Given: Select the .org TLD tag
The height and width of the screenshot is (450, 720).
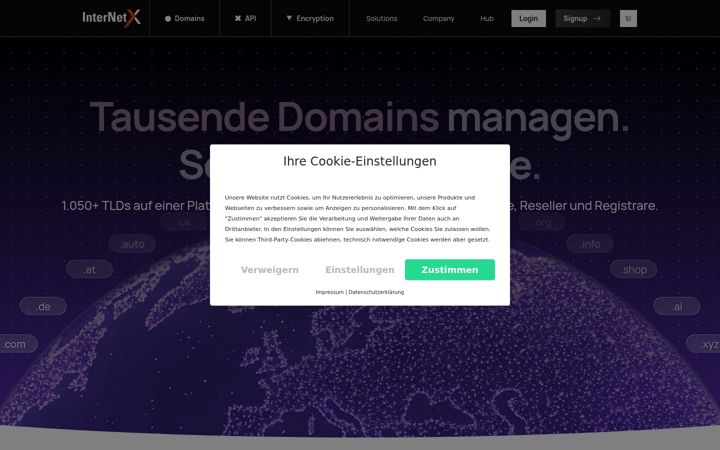Looking at the screenshot, I should click(x=542, y=223).
